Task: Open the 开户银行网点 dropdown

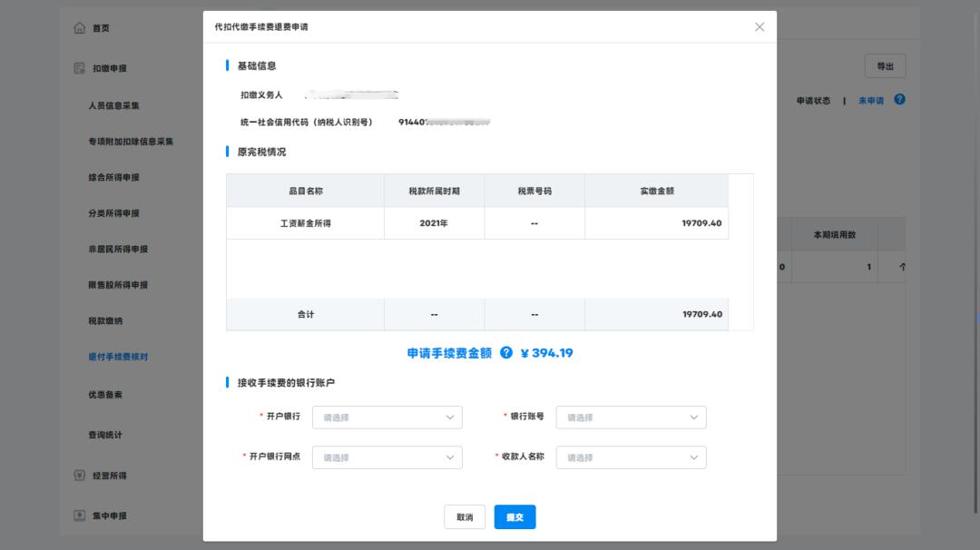Action: tap(387, 457)
